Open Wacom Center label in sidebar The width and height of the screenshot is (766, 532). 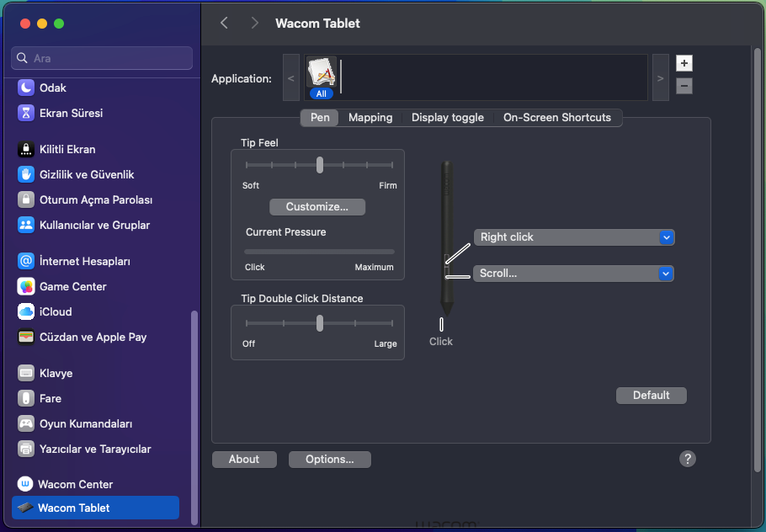click(x=75, y=484)
